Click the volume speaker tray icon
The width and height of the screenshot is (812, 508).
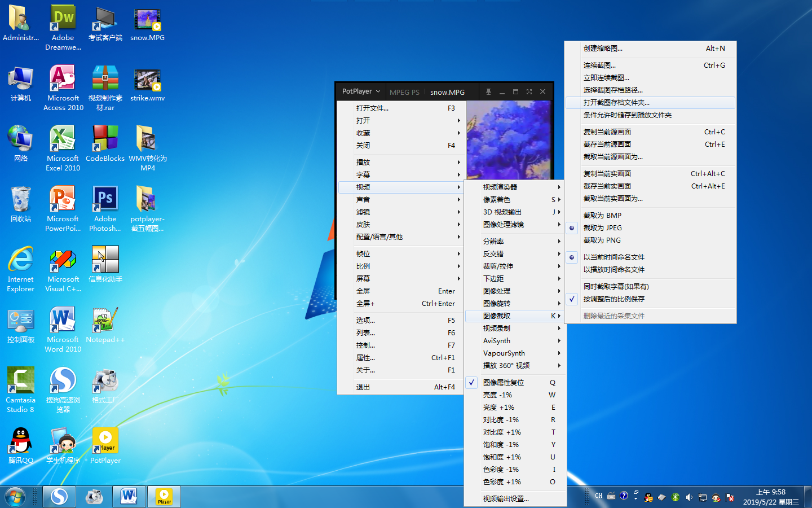[x=689, y=497]
